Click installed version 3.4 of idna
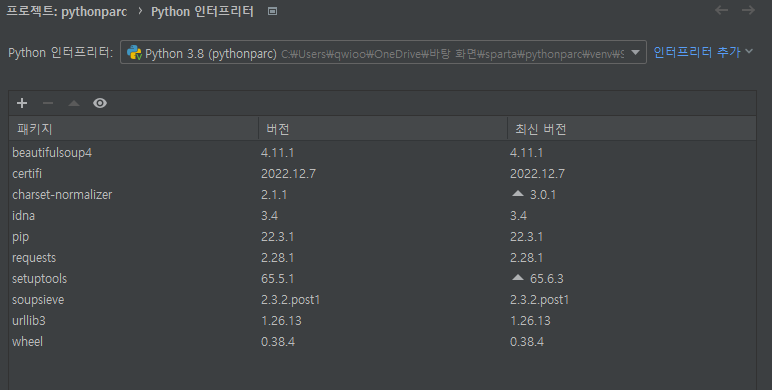 (x=269, y=216)
